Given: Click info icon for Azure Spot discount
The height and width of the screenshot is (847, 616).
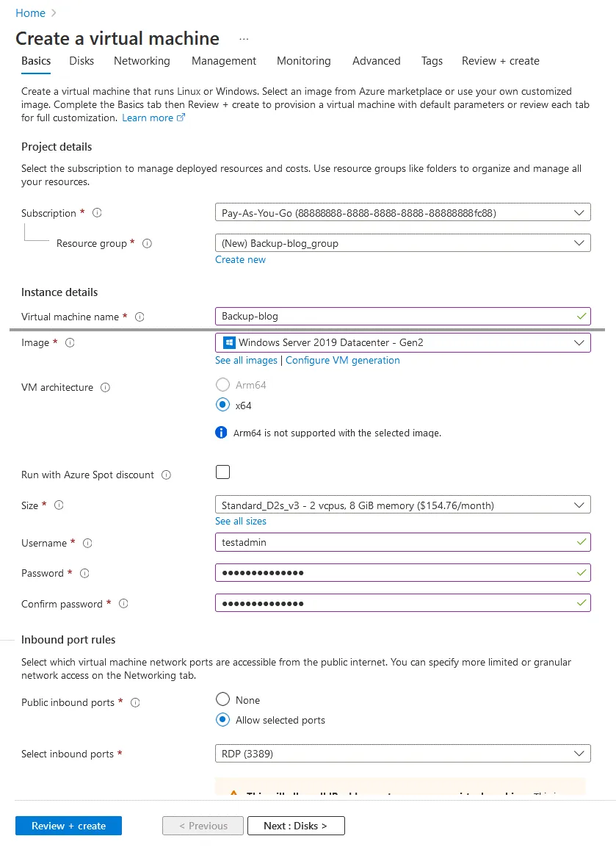Looking at the screenshot, I should (x=166, y=475).
